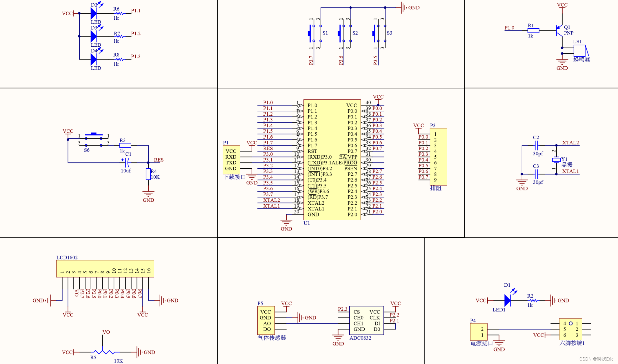
Task: Select resistor R1 near P1.0
Action: pos(533,30)
